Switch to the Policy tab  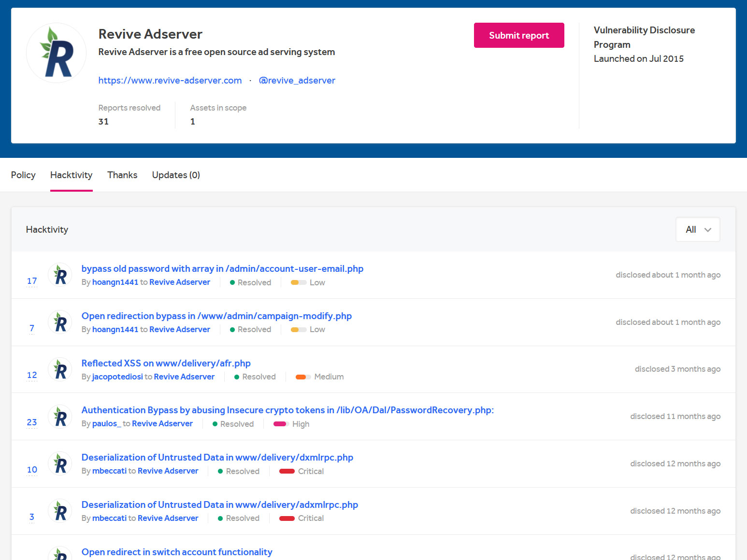[x=23, y=175]
